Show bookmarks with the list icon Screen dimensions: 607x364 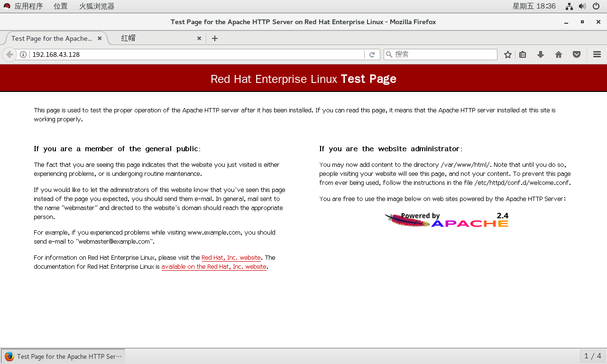pyautogui.click(x=523, y=55)
